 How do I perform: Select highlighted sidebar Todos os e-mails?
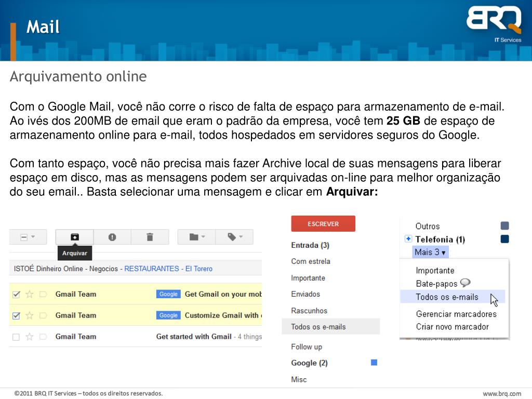pos(331,327)
